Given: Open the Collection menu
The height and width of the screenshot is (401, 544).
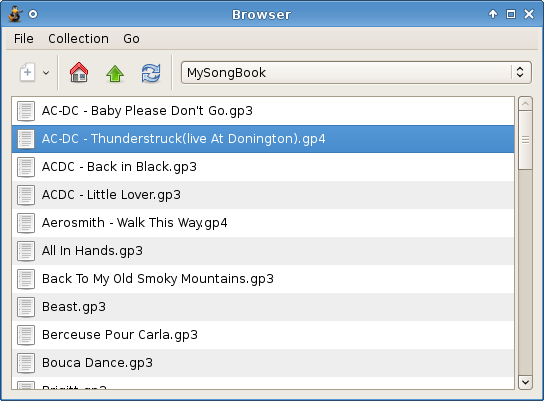Looking at the screenshot, I should (78, 39).
